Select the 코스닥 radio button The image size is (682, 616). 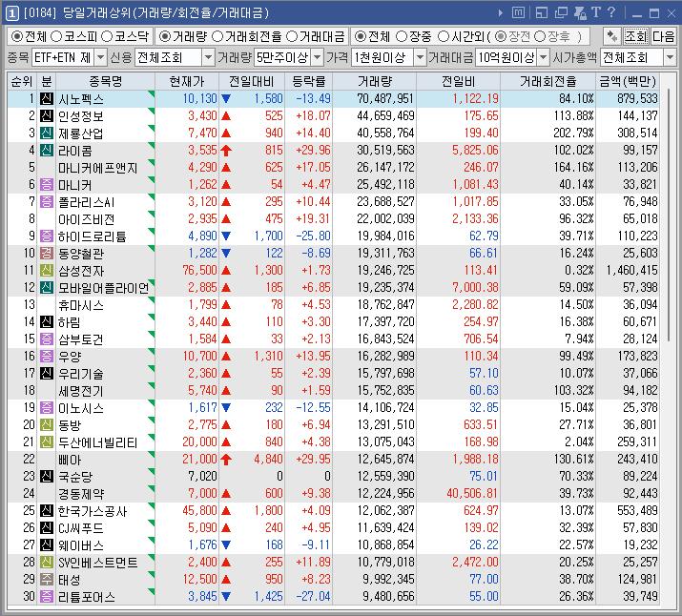107,36
